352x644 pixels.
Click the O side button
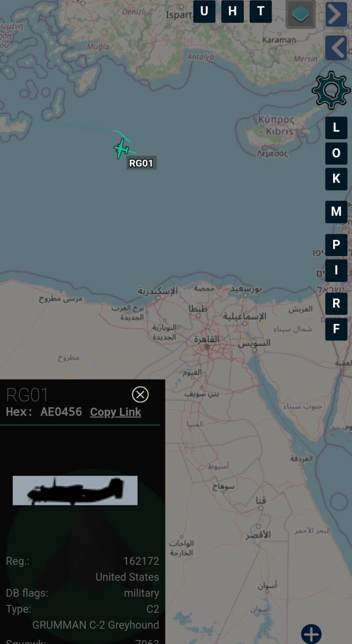pos(336,153)
